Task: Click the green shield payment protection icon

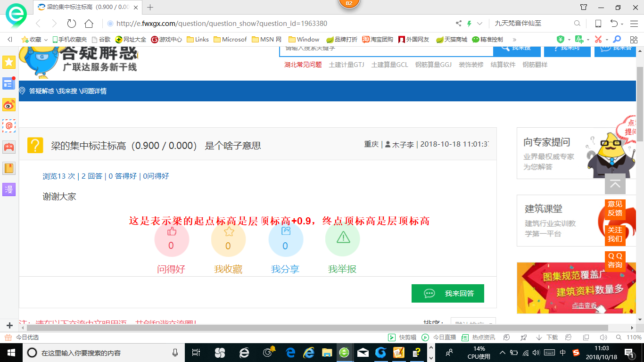Action: pyautogui.click(x=561, y=40)
